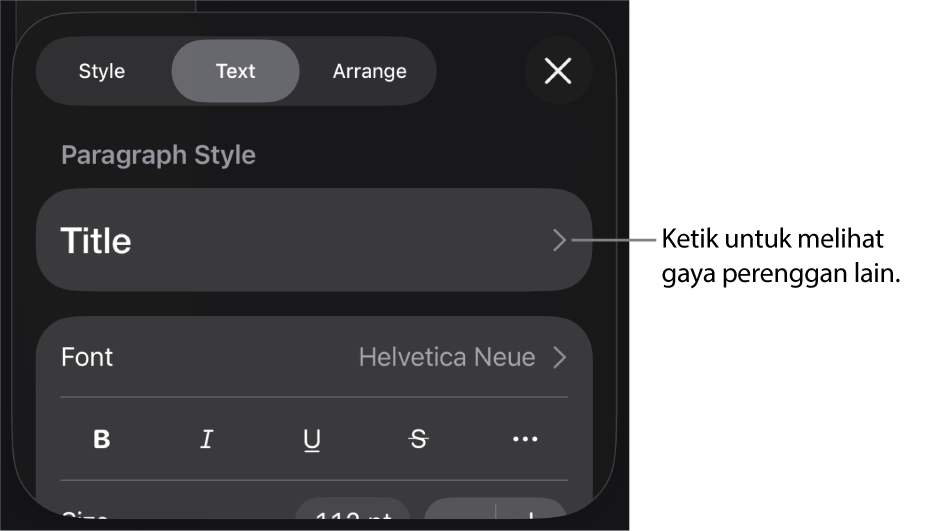The height and width of the screenshot is (531, 945).
Task: Expand paragraph styles via Title chevron
Action: tap(559, 240)
